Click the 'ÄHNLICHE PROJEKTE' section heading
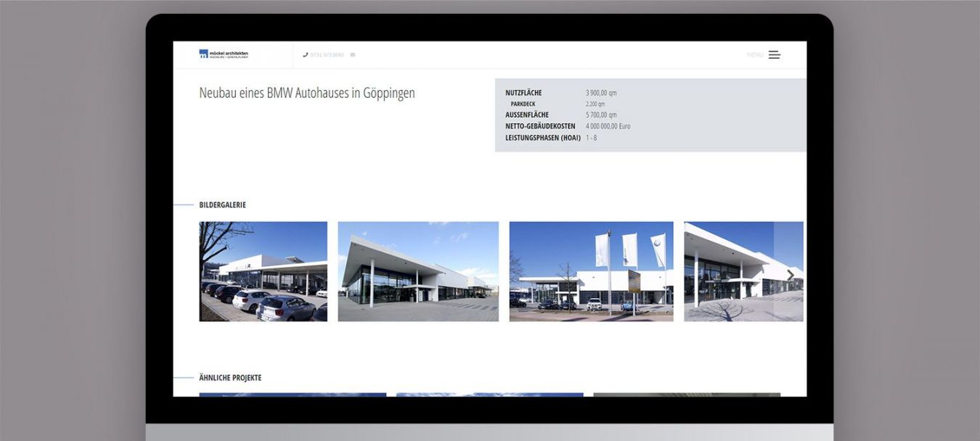The height and width of the screenshot is (441, 980). pos(230,378)
